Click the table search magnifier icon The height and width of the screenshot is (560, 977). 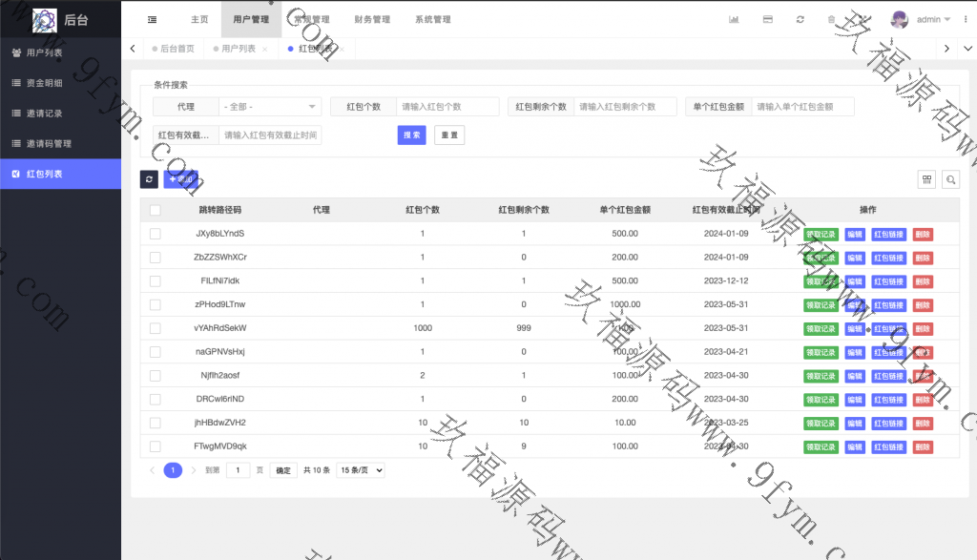tap(950, 179)
